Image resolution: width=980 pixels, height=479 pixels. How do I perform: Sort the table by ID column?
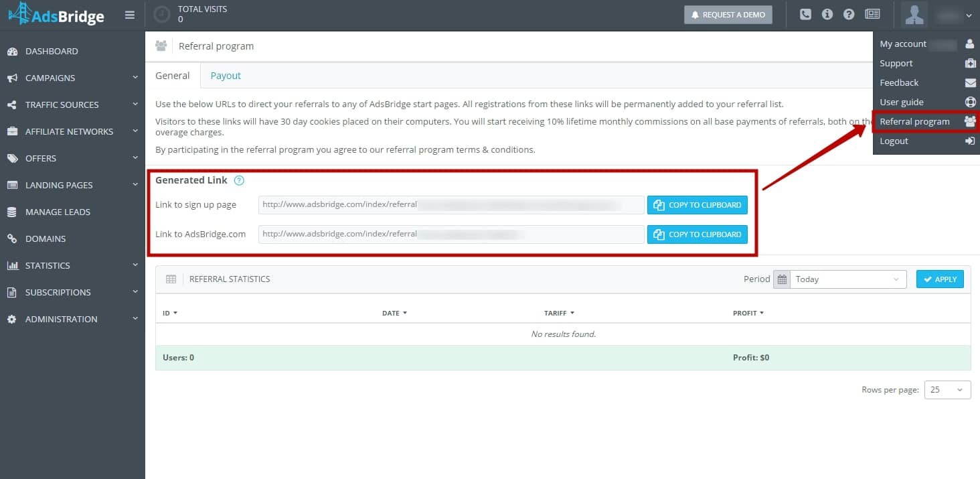pos(170,313)
